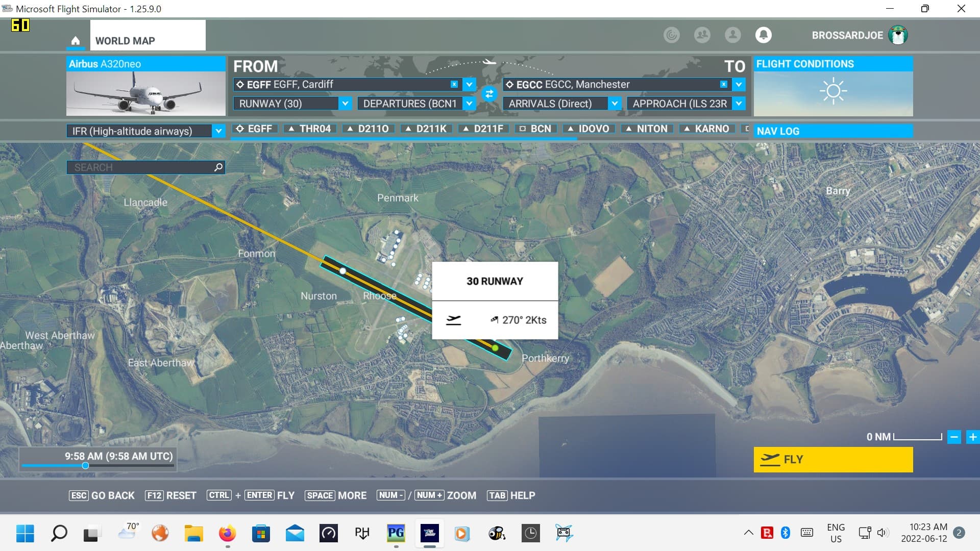Expand the DEPARTURES (BCN1 dropdown
Screen dimensions: 980x551
click(x=469, y=104)
